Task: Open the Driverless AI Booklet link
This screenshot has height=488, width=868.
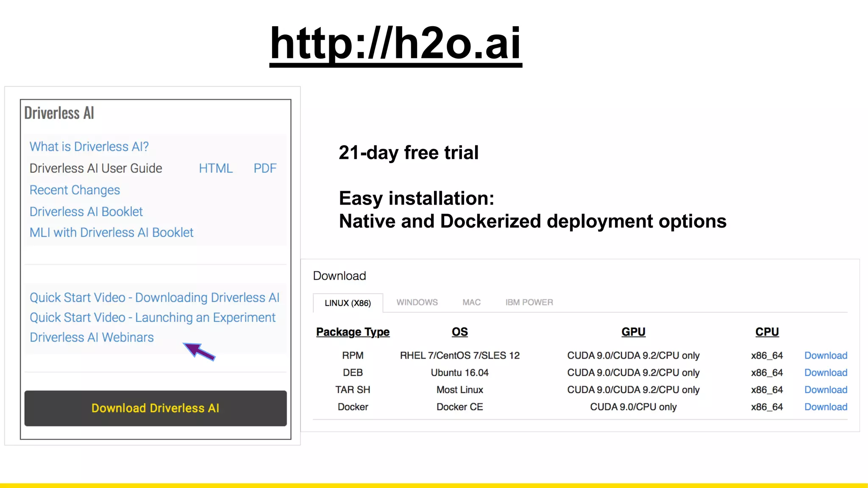Action: pos(86,211)
